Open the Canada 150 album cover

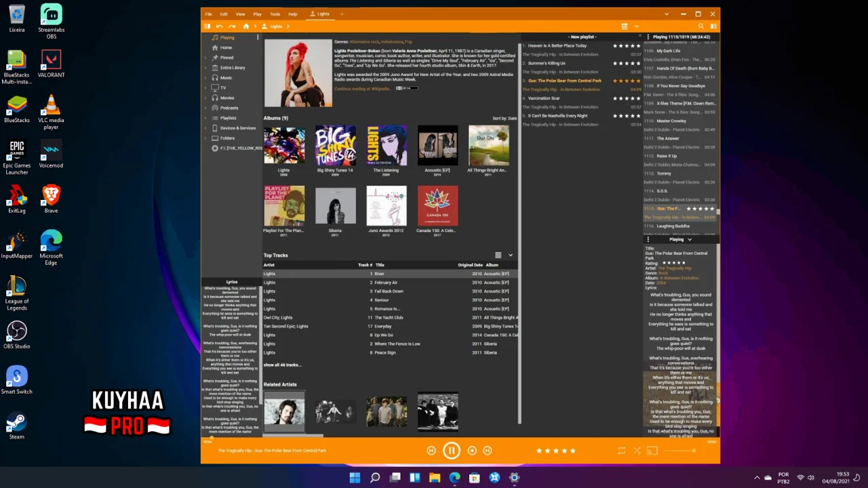pyautogui.click(x=437, y=206)
